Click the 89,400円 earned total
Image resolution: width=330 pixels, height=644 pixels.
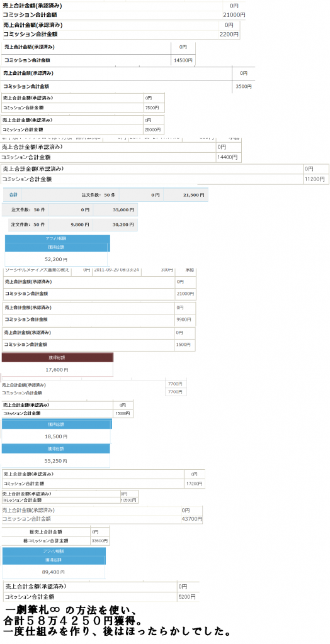click(54, 571)
